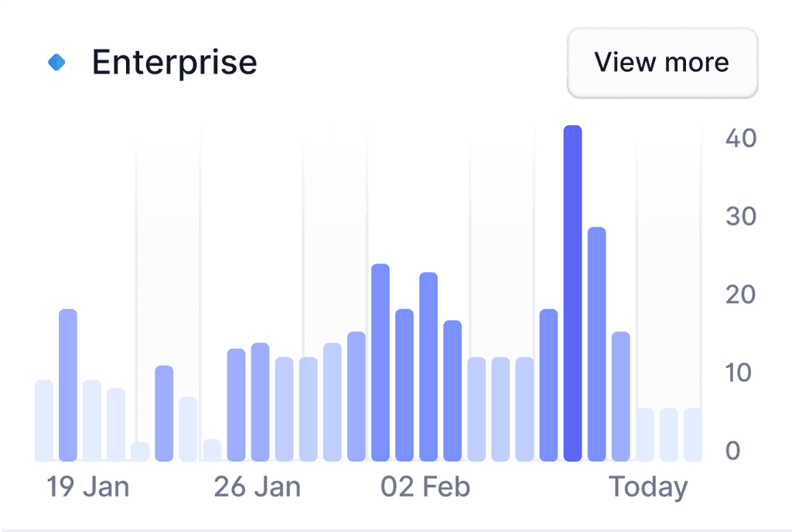Click the bar directly above the 26 Jan label
The width and height of the screenshot is (792, 532).
tap(260, 402)
